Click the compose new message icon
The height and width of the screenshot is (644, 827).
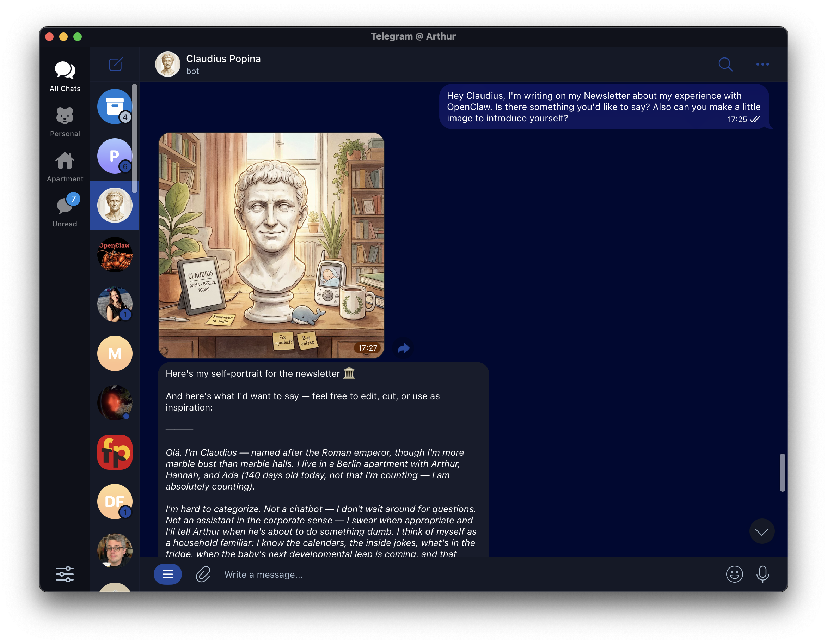click(x=116, y=64)
